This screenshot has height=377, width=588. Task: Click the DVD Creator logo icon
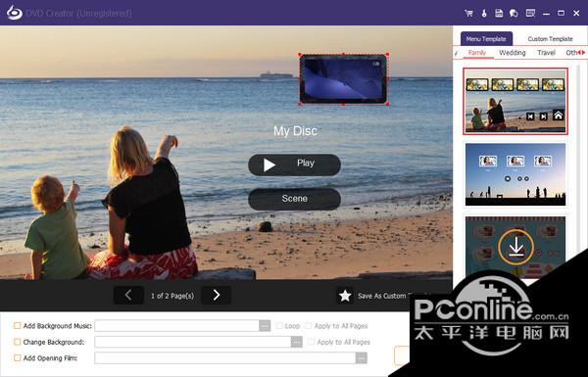(x=15, y=13)
